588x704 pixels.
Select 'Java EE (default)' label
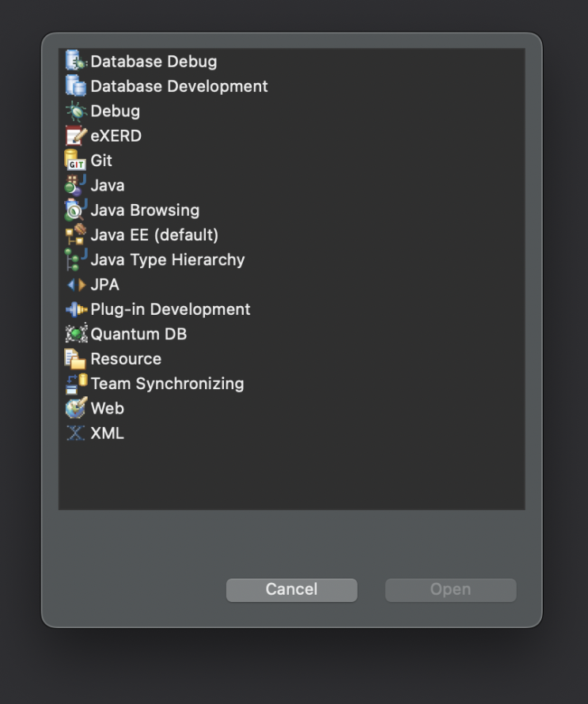(154, 235)
